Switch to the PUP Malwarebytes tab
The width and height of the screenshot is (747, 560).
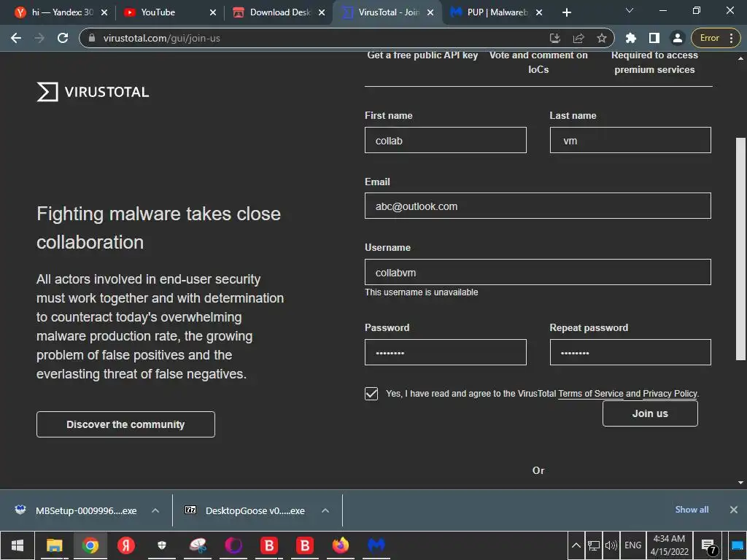click(x=498, y=12)
